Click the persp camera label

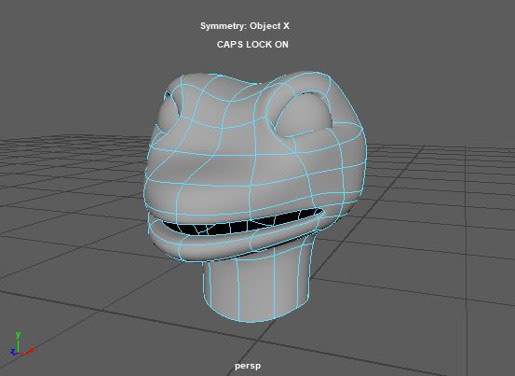[247, 366]
